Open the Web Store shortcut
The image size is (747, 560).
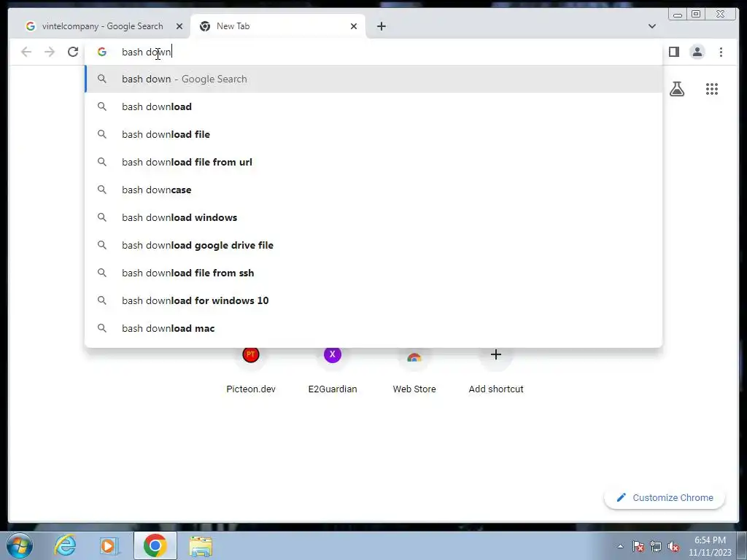pos(414,370)
